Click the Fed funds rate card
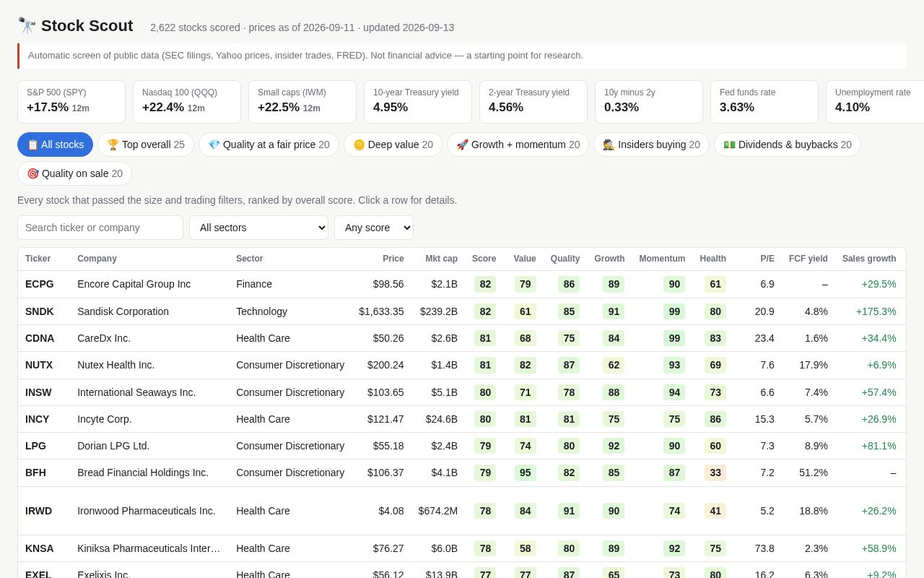 [x=764, y=102]
